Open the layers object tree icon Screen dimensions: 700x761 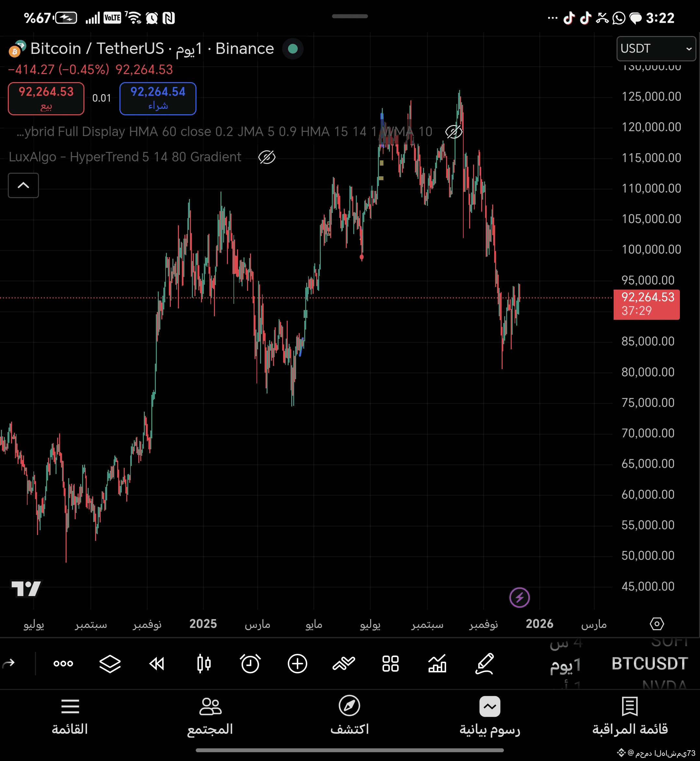(x=110, y=663)
